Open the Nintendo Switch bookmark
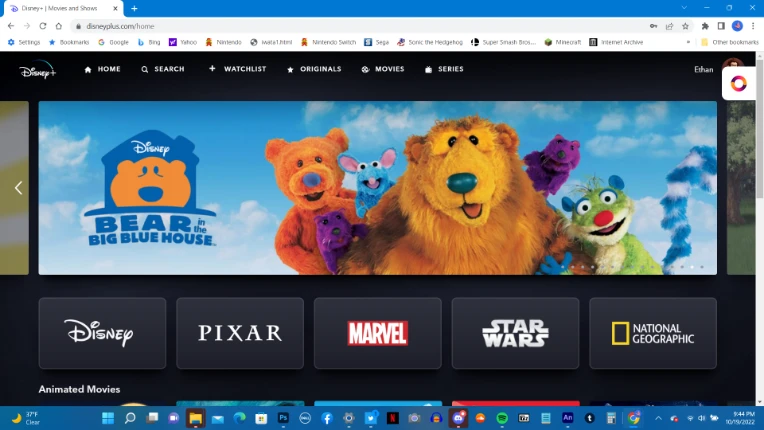The width and height of the screenshot is (764, 430). 328,42
